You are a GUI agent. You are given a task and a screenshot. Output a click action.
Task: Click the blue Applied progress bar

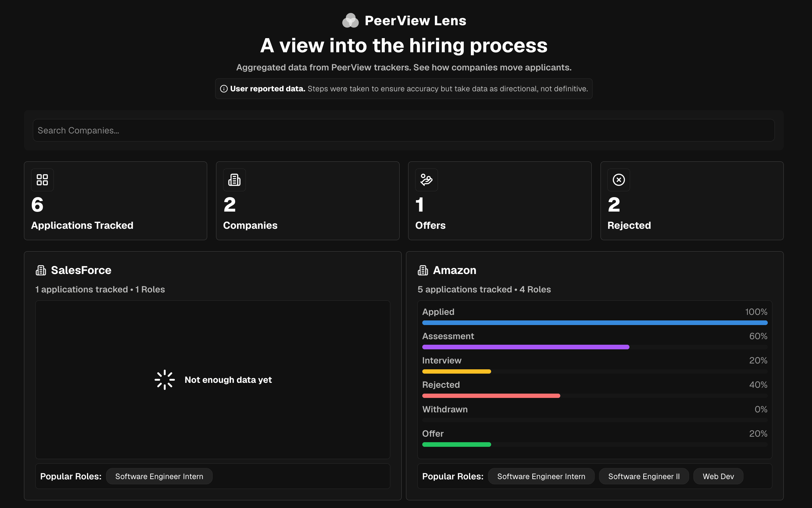click(595, 323)
